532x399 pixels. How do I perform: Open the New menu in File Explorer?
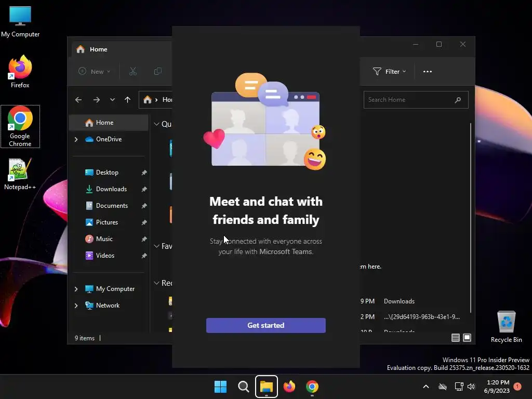pyautogui.click(x=95, y=72)
